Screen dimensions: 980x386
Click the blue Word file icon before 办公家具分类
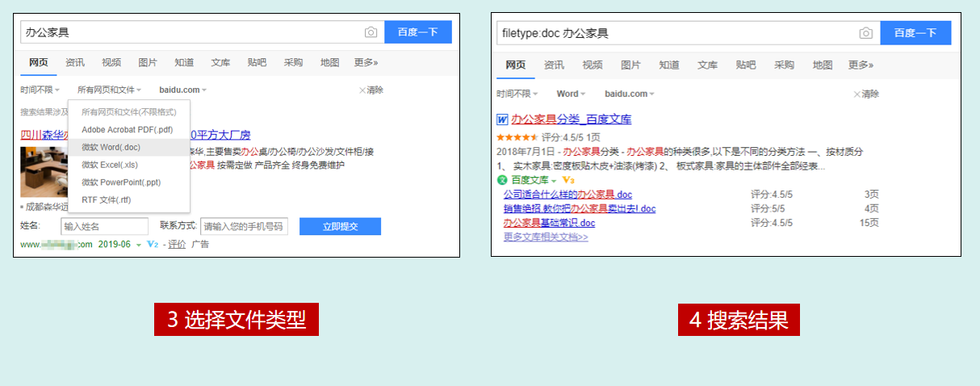tap(502, 120)
